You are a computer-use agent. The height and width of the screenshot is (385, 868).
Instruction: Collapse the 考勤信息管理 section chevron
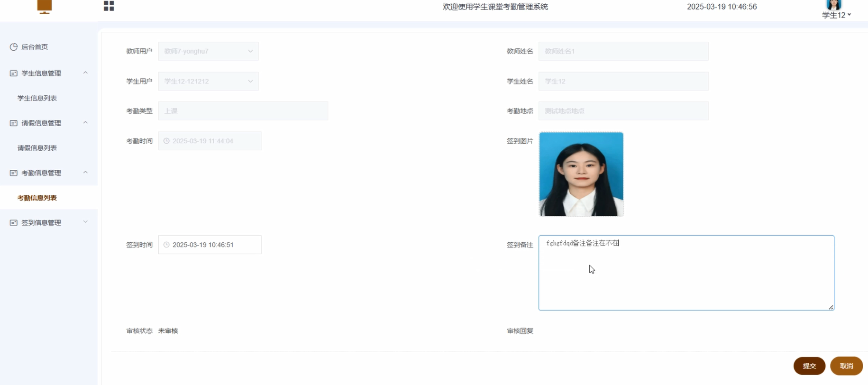point(85,173)
